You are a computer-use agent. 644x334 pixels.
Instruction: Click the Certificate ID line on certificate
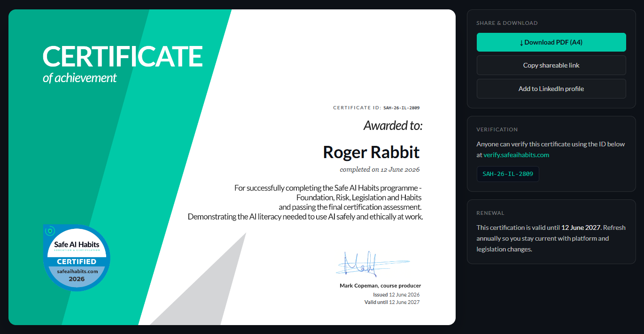point(376,108)
